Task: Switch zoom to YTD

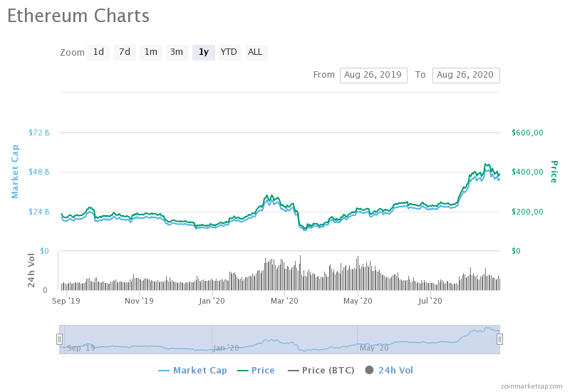Action: [x=229, y=52]
